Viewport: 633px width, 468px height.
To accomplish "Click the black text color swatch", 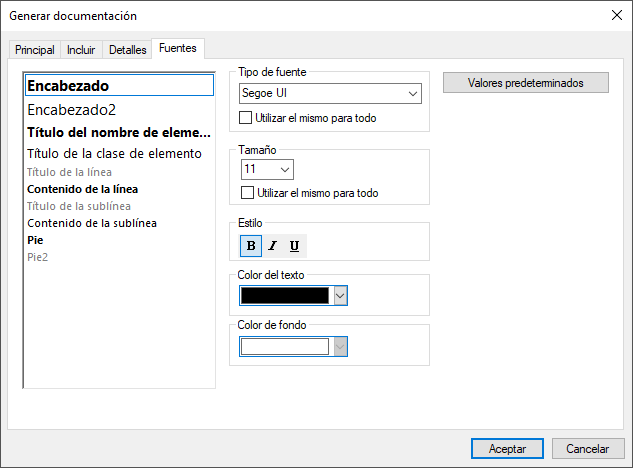I will (285, 295).
